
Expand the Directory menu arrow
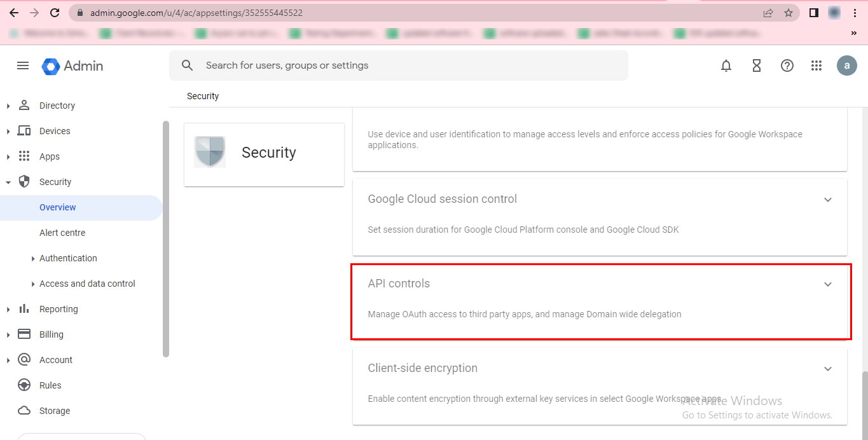coord(8,106)
